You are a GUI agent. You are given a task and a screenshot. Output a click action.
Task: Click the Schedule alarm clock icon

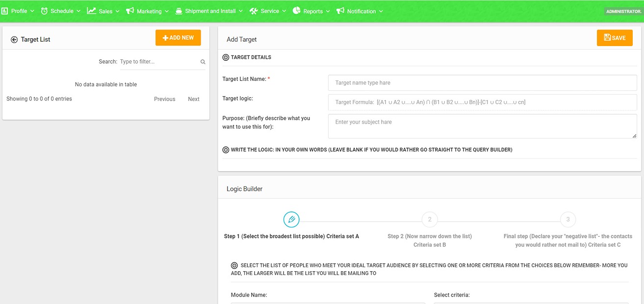coord(44,11)
